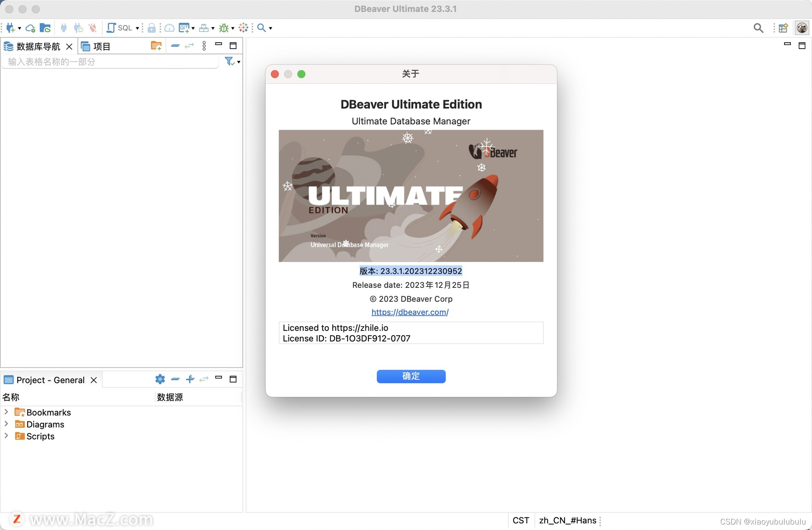Open the database dashboard gauge icon
This screenshot has width=812, height=530.
[x=169, y=28]
